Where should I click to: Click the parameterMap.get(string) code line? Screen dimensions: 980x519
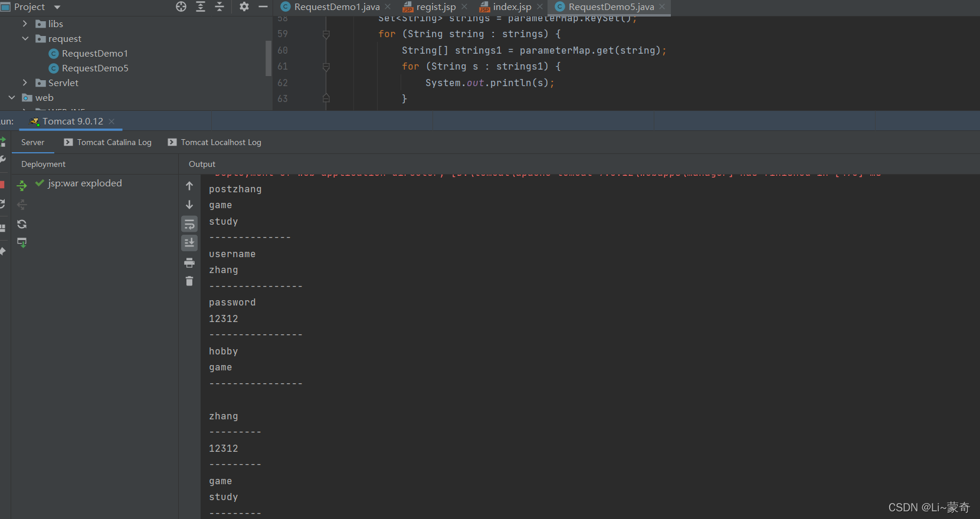click(x=534, y=51)
